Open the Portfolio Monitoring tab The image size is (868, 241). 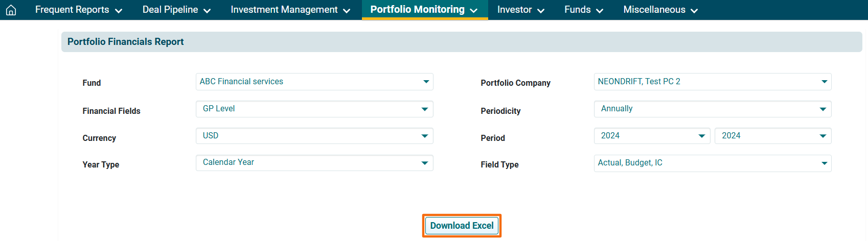[424, 10]
